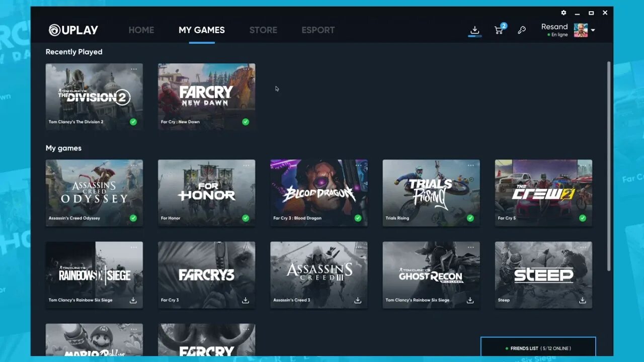Click the "En ligne" status text
The height and width of the screenshot is (362, 644).
[559, 35]
